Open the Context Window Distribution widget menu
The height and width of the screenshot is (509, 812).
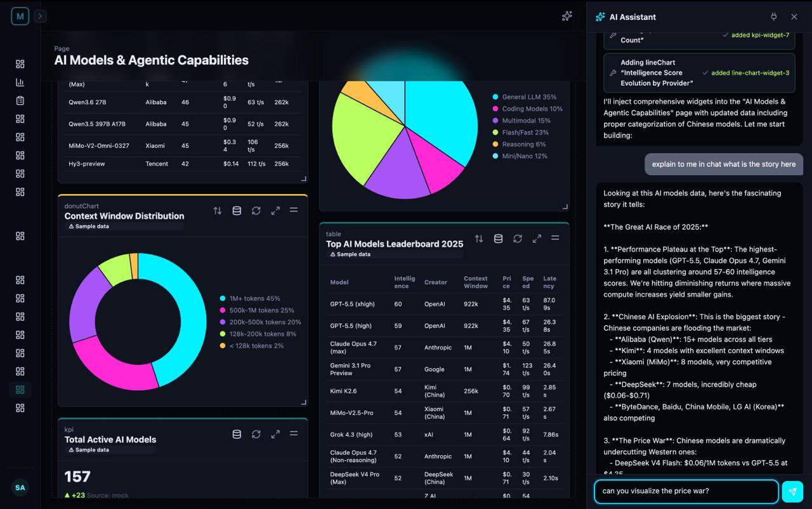click(294, 210)
